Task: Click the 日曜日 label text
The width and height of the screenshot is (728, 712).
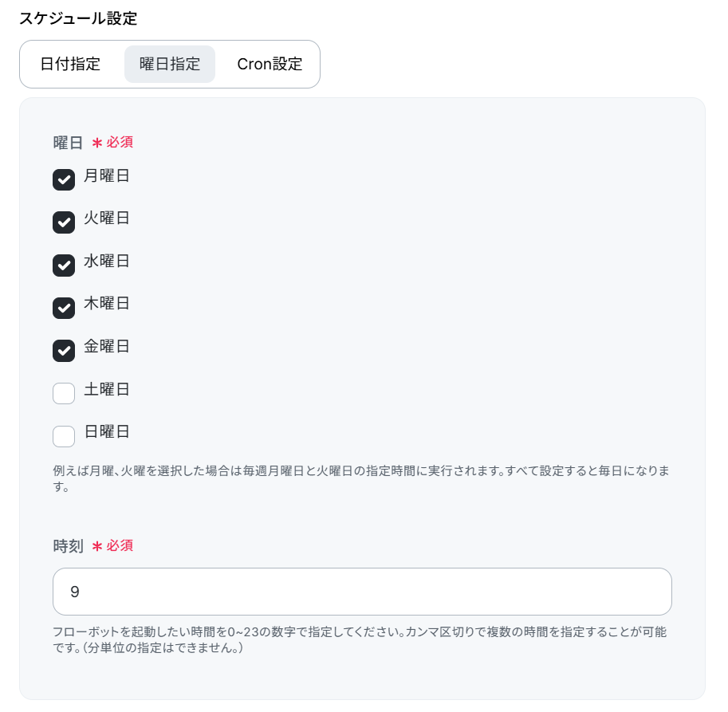Action: point(106,431)
